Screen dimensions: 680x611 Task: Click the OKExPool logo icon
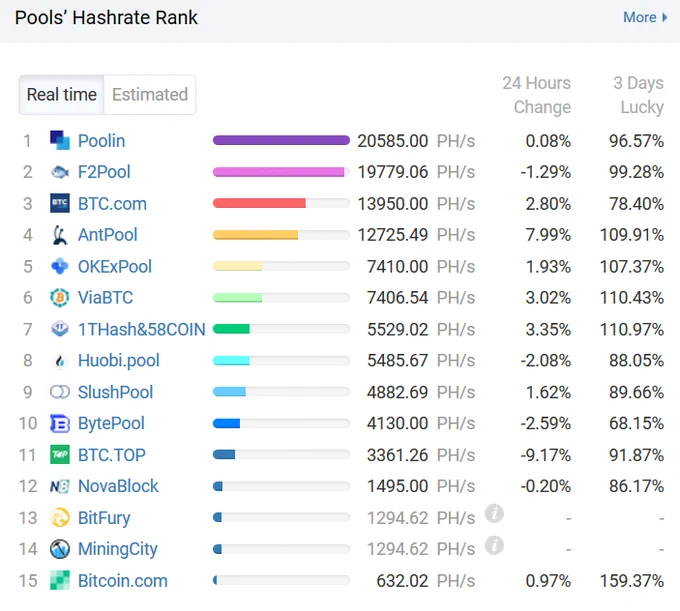coord(60,266)
